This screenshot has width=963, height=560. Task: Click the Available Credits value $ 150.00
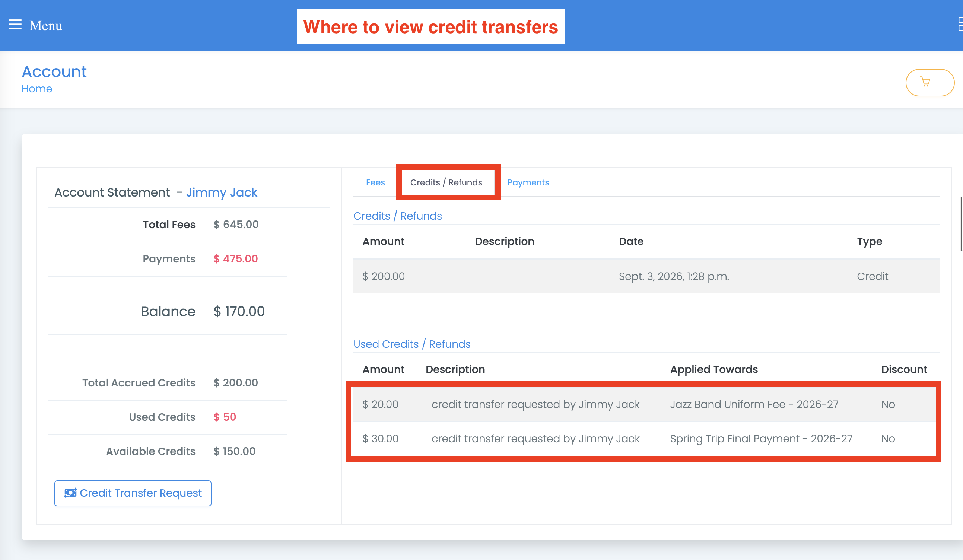click(x=234, y=451)
